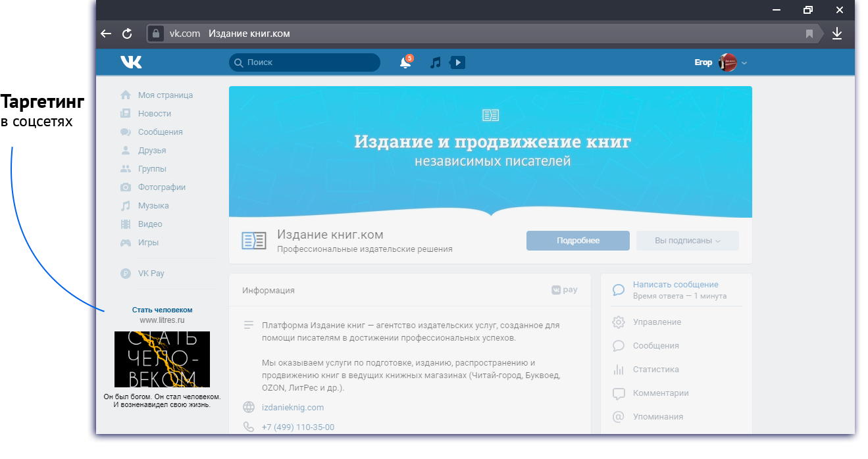This screenshot has width=868, height=459.
Task: Click the people icon beside Группы
Action: click(126, 169)
